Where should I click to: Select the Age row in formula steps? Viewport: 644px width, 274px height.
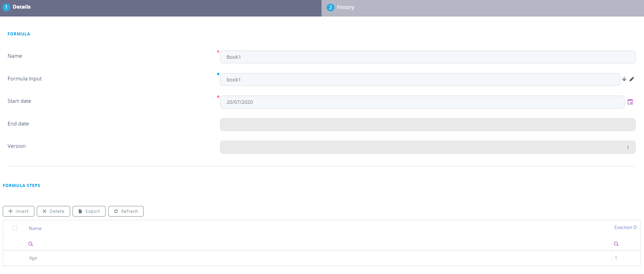click(33, 258)
